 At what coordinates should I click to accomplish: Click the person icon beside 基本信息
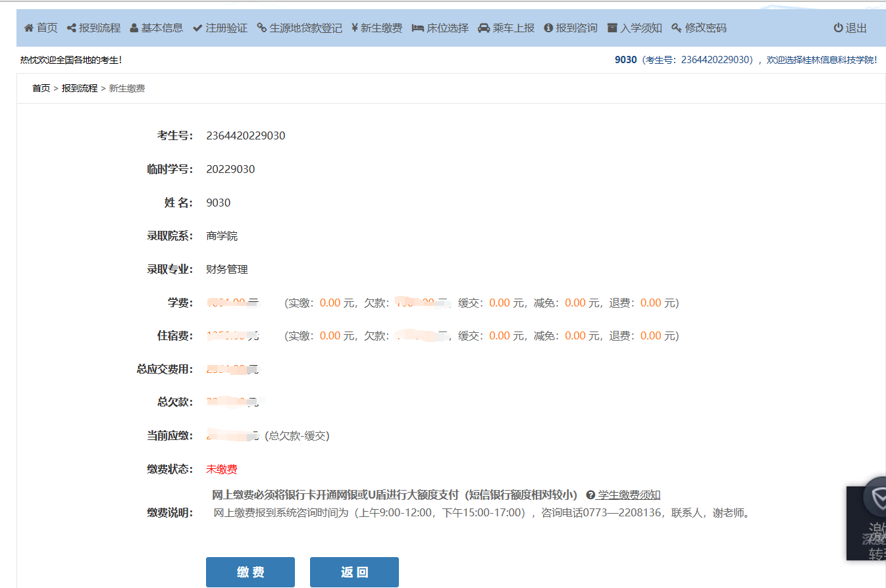[134, 28]
